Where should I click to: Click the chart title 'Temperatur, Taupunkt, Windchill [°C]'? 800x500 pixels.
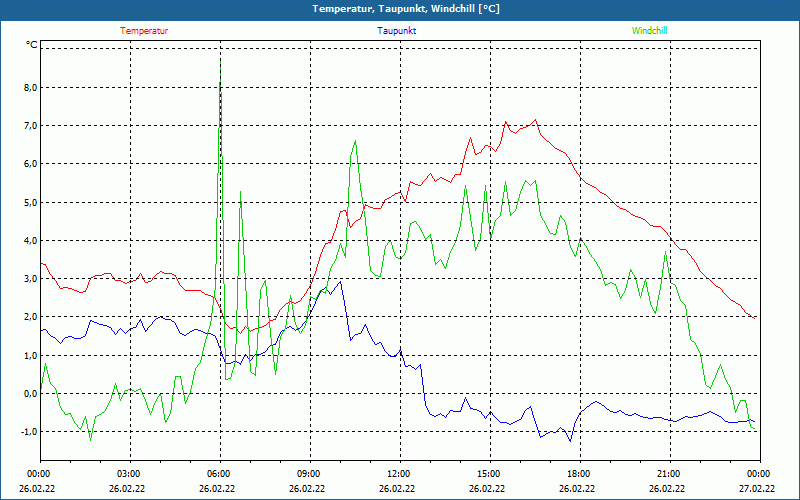[406, 9]
